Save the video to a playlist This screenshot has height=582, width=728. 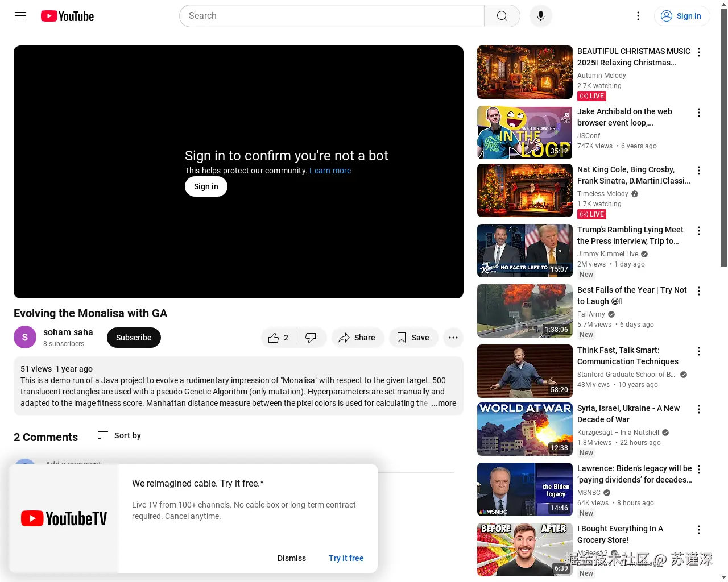tap(413, 338)
